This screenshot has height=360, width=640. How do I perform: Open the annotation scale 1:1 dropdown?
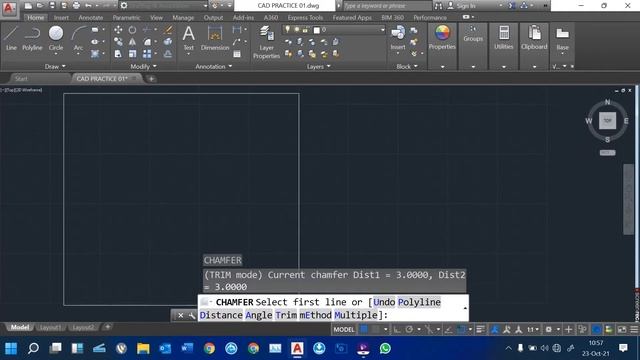[533, 329]
